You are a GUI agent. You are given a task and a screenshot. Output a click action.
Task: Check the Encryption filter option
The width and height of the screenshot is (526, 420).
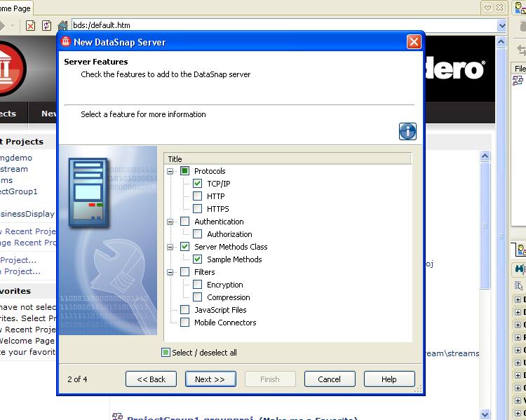[198, 285]
